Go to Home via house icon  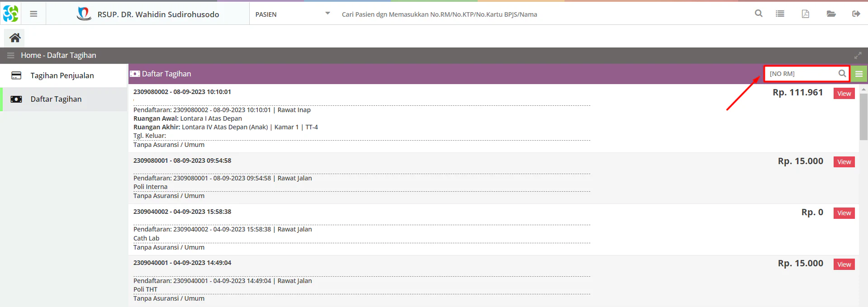15,38
